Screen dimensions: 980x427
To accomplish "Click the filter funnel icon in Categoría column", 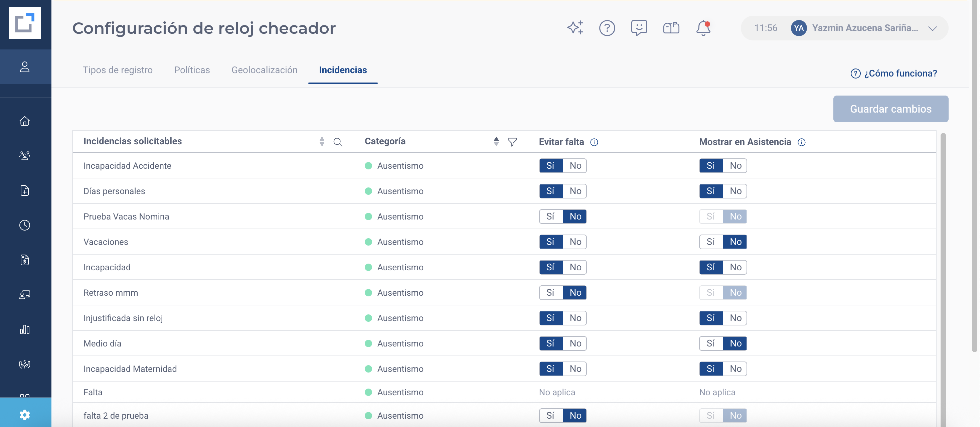I will [x=512, y=142].
